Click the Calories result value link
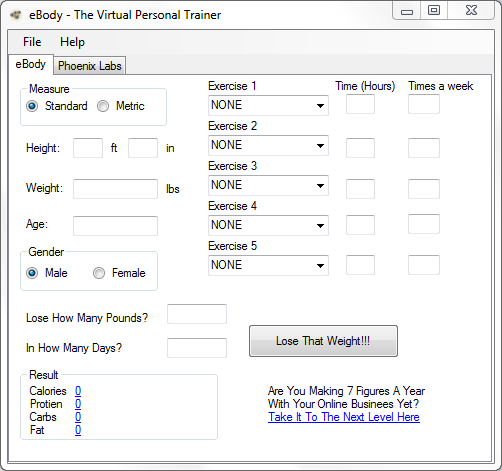Image resolution: width=502 pixels, height=471 pixels. tap(78, 391)
